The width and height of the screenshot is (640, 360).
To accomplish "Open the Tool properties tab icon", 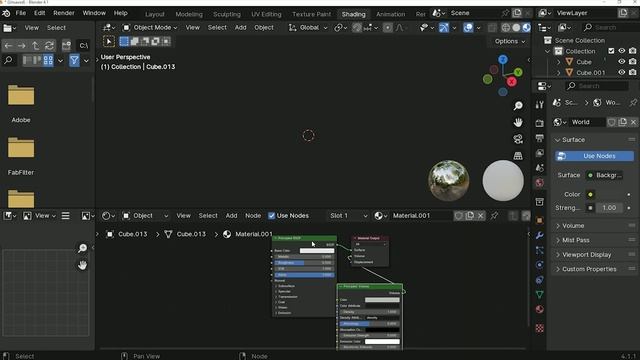I will (x=540, y=104).
